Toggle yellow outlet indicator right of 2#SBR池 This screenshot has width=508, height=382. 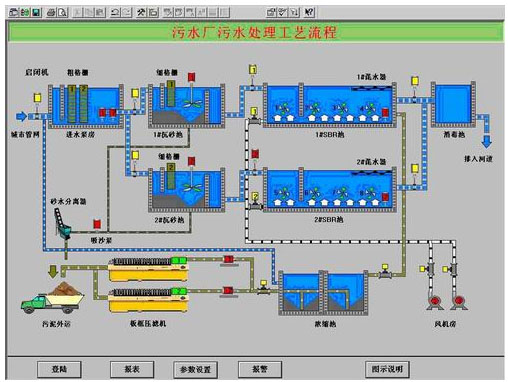pos(415,168)
